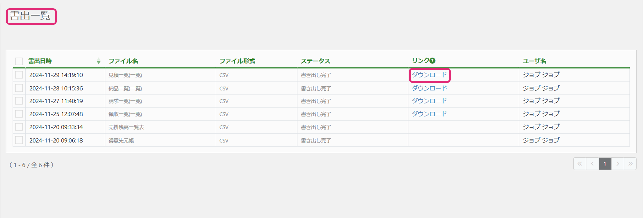
Task: Select page 1 in pagination
Action: click(x=605, y=164)
